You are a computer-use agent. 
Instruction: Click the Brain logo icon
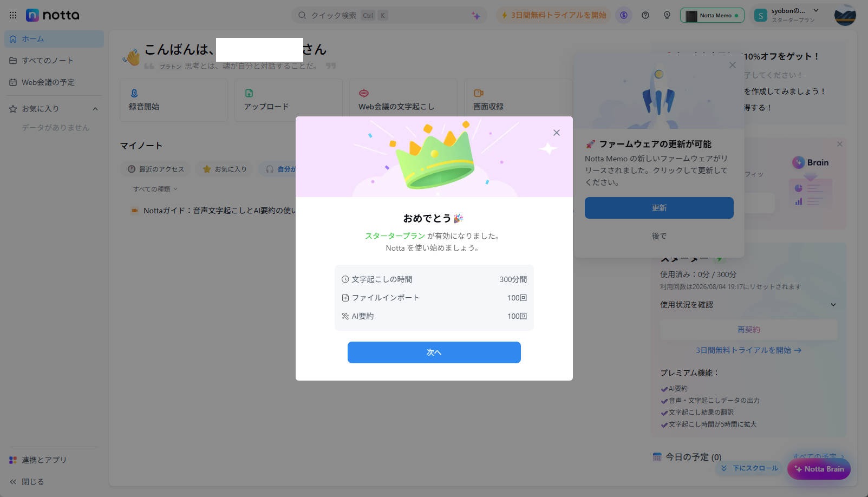[799, 162]
